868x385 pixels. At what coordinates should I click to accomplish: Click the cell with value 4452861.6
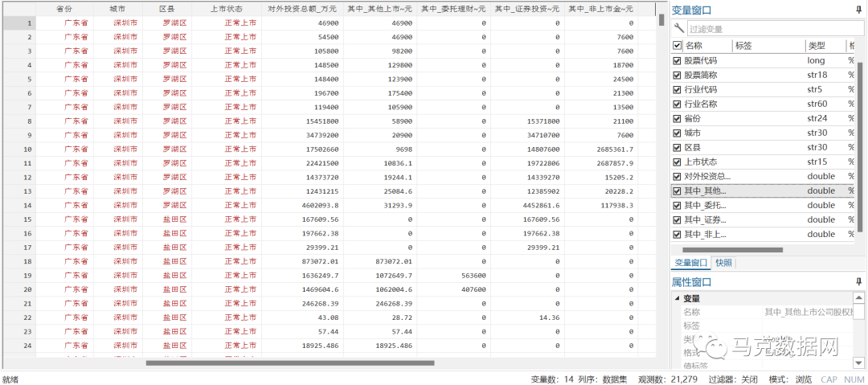tap(527, 205)
